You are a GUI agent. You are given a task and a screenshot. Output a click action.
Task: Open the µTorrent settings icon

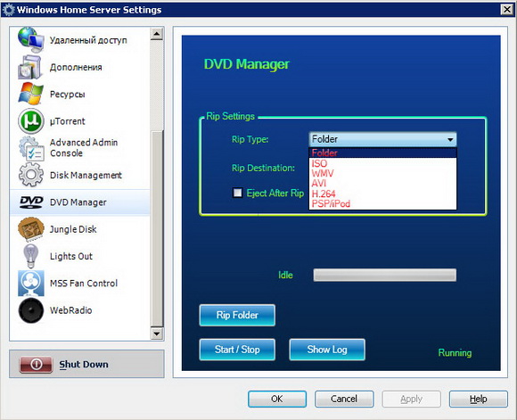coord(30,121)
